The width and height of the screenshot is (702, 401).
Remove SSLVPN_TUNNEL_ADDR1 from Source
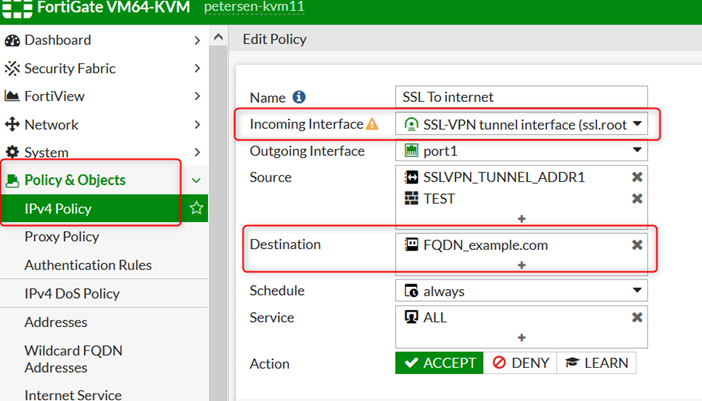[x=637, y=177]
